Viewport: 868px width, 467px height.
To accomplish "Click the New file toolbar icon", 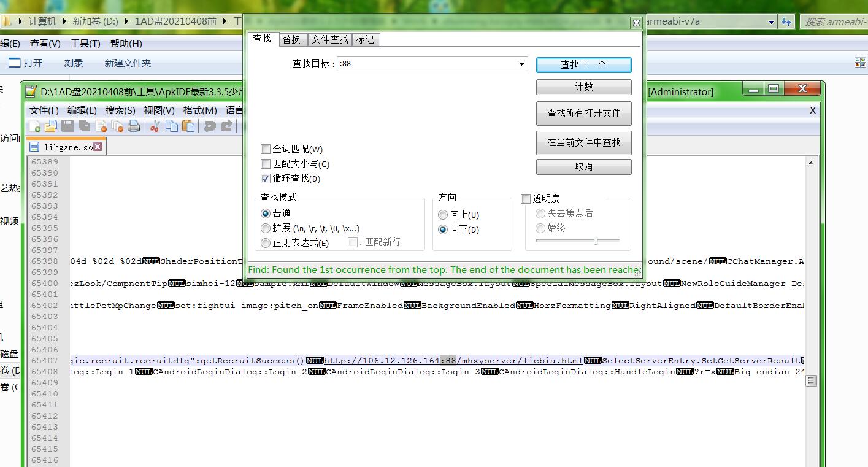I will (x=35, y=126).
